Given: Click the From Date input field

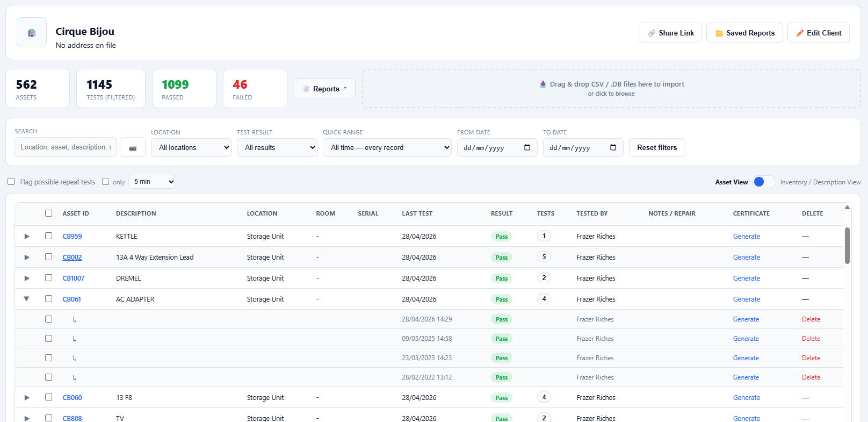Looking at the screenshot, I should pos(497,148).
